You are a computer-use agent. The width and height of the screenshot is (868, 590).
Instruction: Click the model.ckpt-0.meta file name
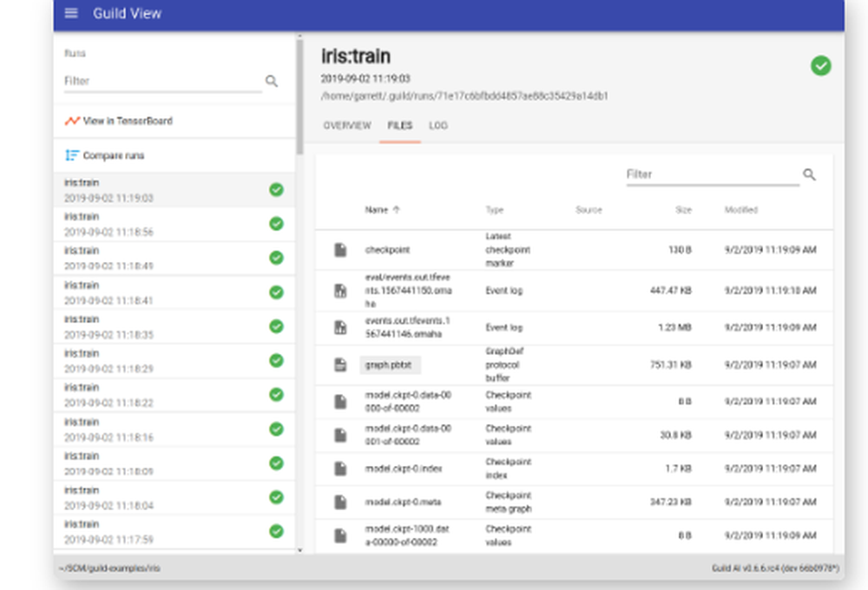[x=403, y=502]
